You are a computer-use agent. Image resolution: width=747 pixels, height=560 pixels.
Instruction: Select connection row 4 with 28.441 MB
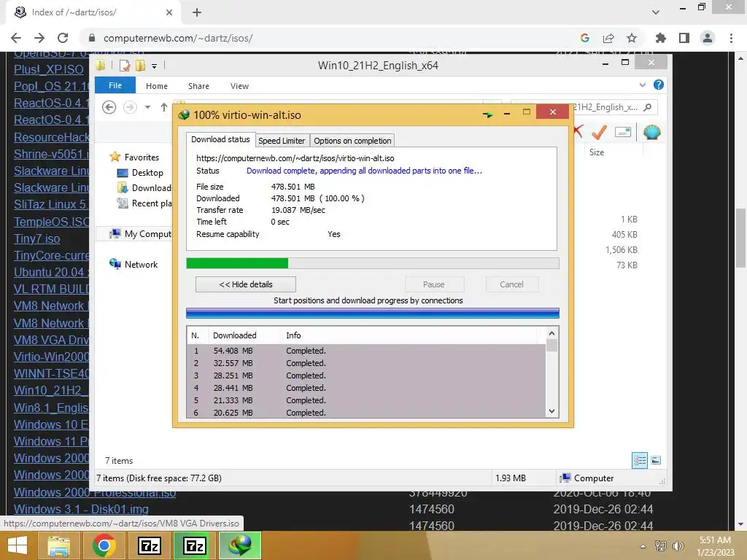(366, 388)
